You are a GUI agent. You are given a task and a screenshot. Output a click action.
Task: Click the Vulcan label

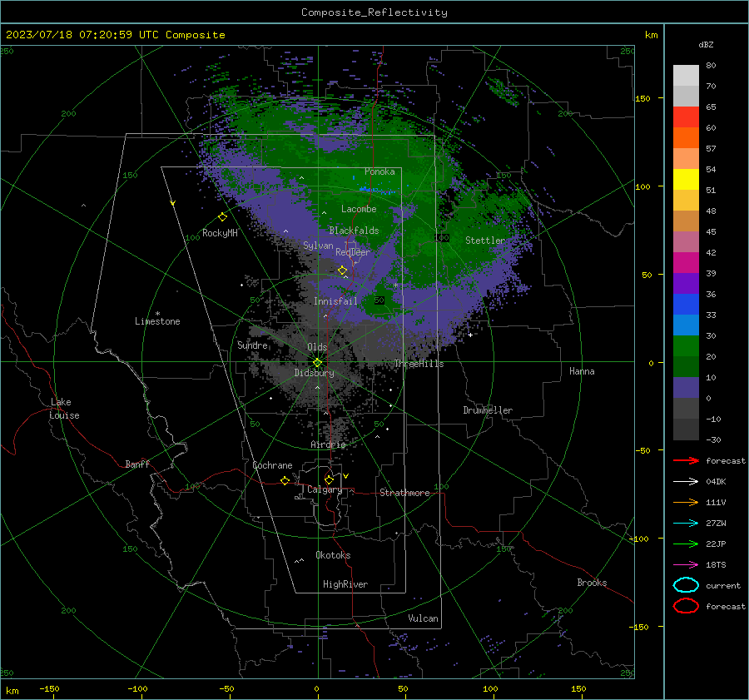[423, 618]
